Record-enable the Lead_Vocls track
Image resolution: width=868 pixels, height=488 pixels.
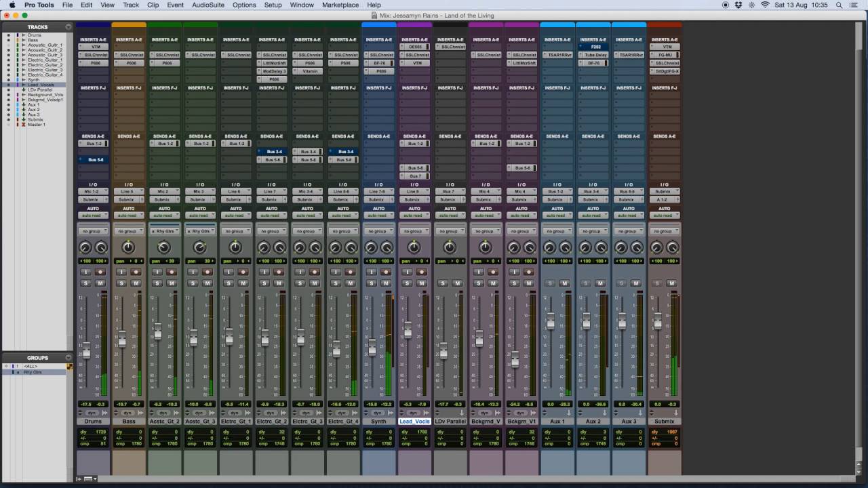(422, 272)
